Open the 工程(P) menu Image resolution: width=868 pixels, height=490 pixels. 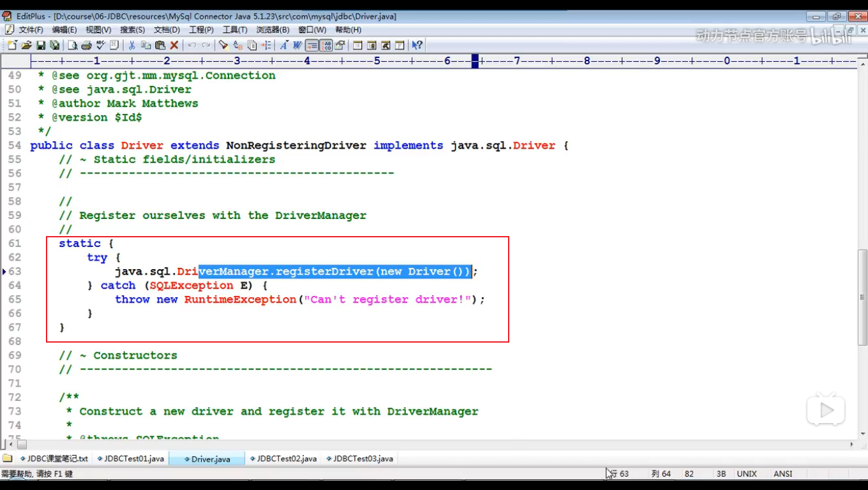click(x=201, y=30)
